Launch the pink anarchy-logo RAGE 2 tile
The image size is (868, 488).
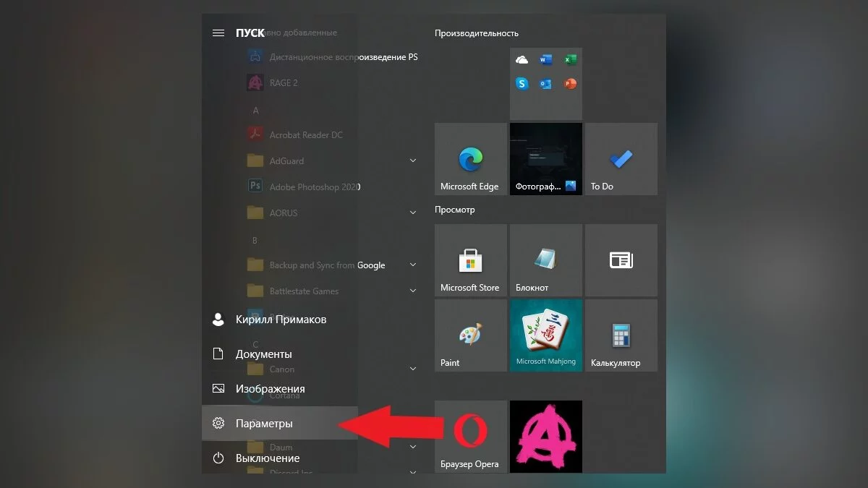point(546,437)
